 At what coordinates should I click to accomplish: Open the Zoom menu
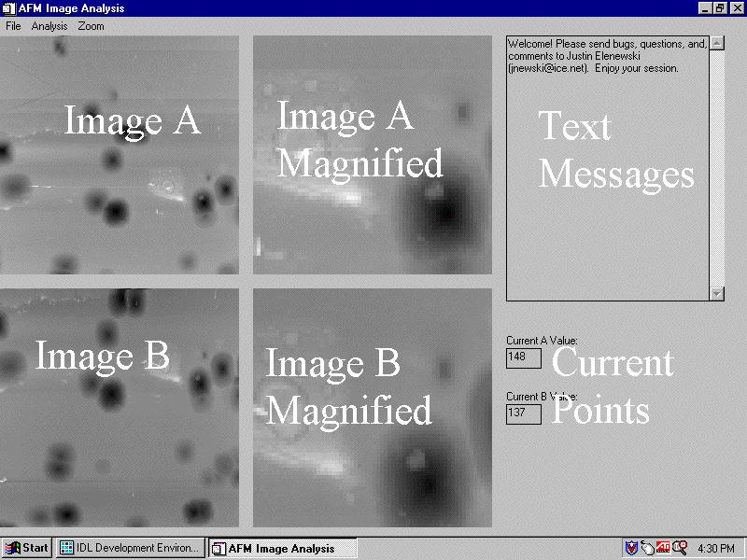pos(91,26)
